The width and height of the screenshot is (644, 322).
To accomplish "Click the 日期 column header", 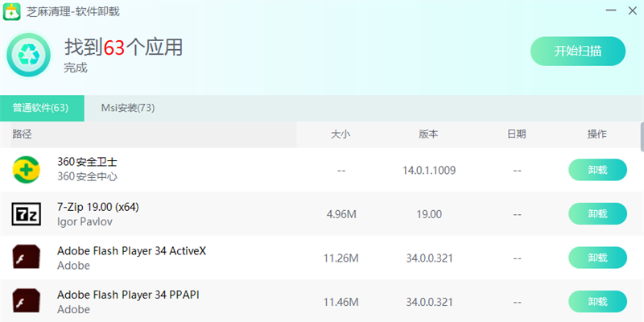I will 517,134.
